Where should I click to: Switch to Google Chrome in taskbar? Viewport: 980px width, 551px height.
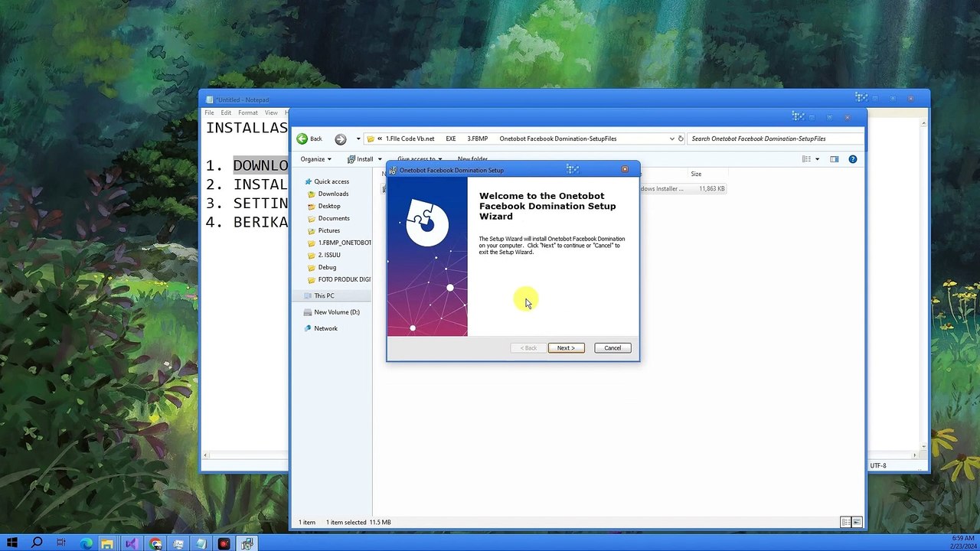pos(155,543)
